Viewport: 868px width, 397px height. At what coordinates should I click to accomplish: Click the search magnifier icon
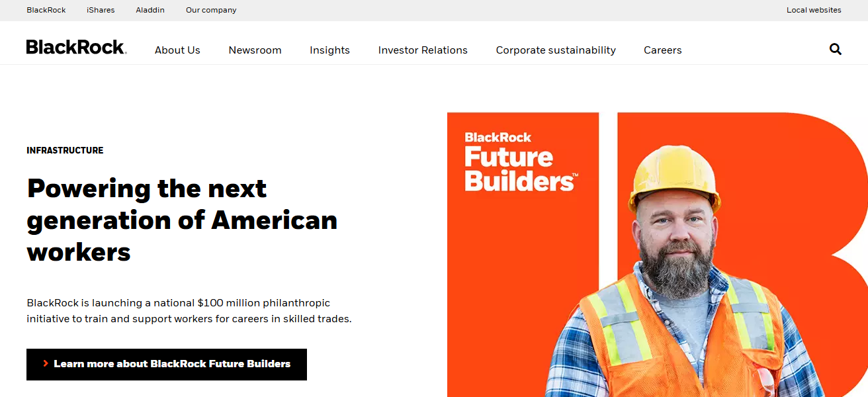click(x=835, y=49)
